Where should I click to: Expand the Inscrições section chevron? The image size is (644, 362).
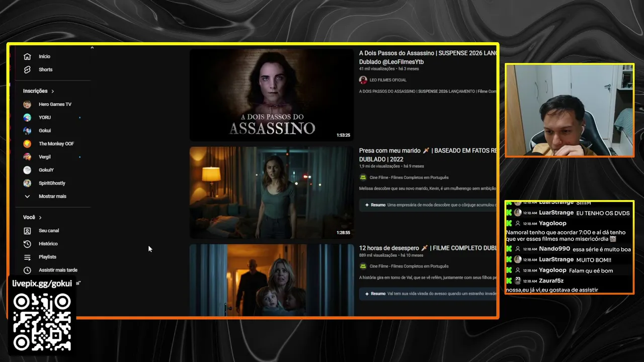[52, 91]
